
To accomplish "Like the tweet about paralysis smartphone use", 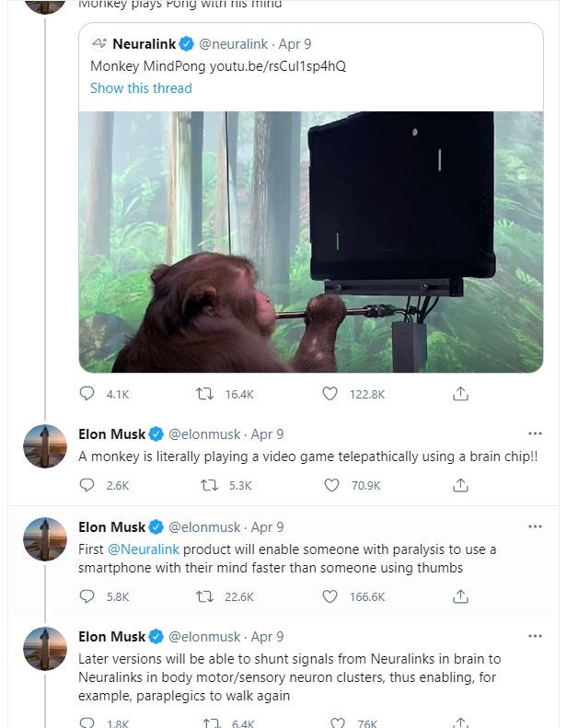I will 330,596.
